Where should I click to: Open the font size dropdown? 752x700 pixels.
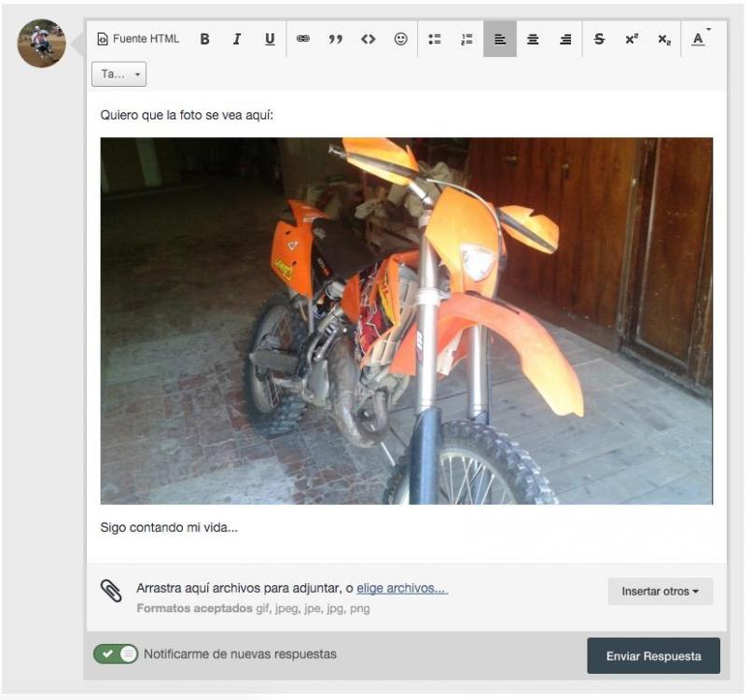pos(119,74)
